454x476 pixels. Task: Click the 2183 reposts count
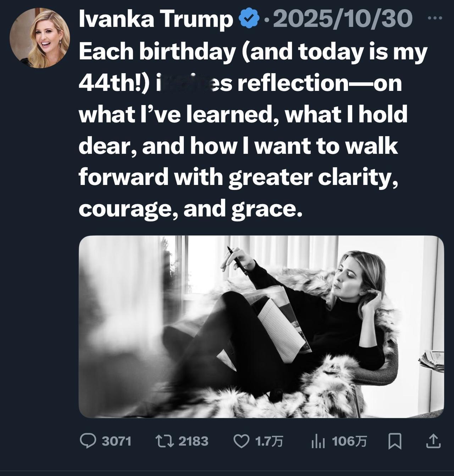(193, 441)
